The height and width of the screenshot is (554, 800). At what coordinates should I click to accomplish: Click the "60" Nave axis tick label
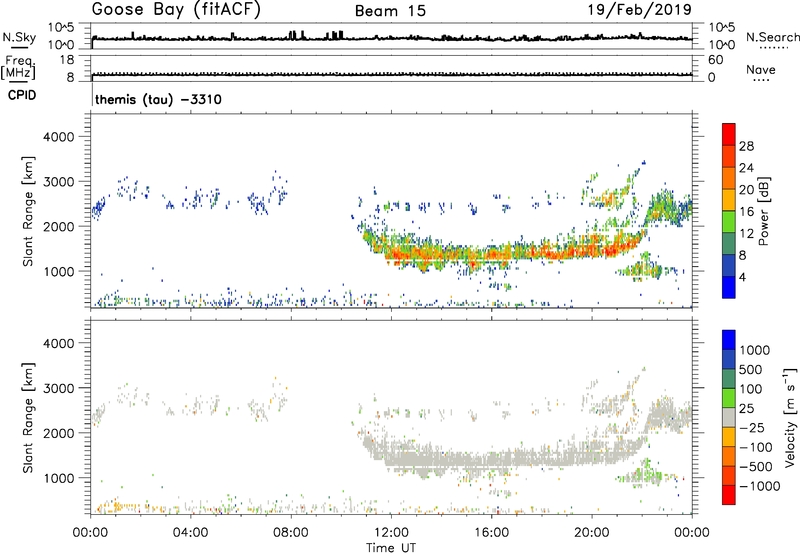715,60
